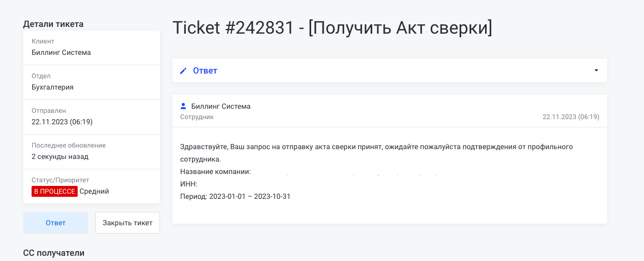Click the Название компании line in message
This screenshot has width=644, height=261.
click(215, 171)
